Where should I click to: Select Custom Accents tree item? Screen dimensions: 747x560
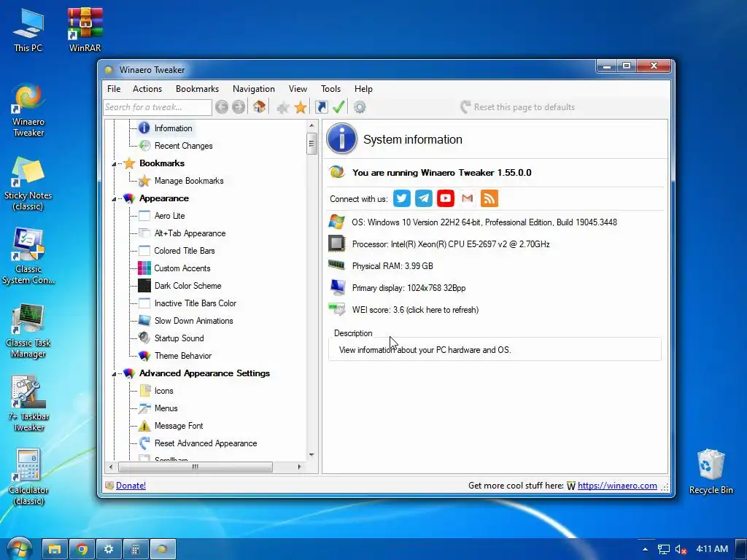(x=182, y=268)
